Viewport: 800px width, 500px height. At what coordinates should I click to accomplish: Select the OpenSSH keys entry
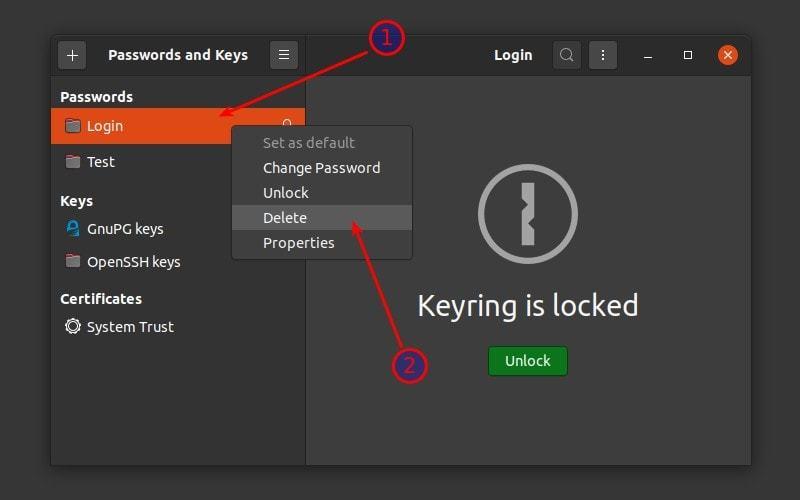click(133, 262)
